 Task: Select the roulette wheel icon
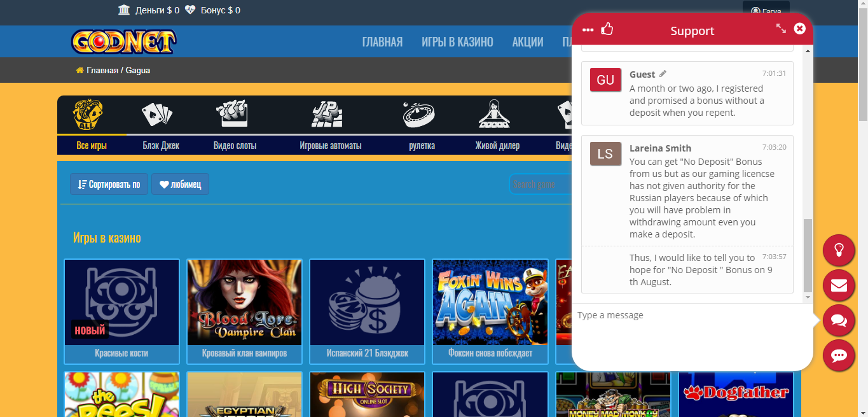pyautogui.click(x=419, y=115)
